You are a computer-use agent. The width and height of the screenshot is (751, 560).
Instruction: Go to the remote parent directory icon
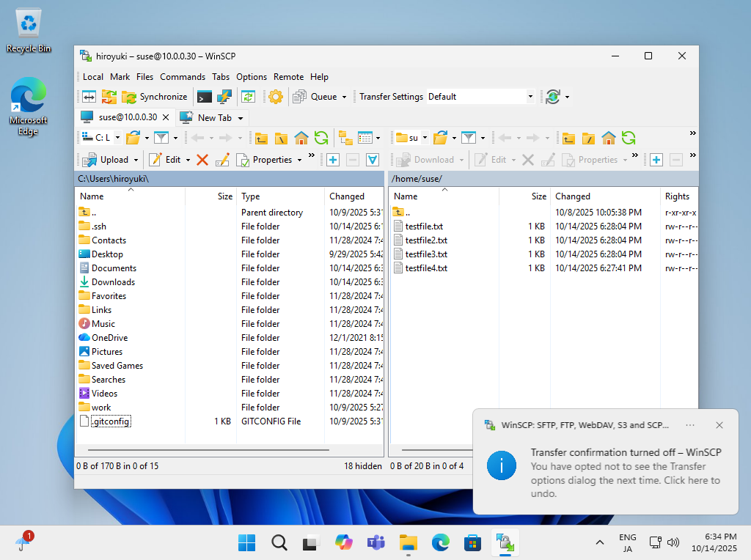click(568, 138)
